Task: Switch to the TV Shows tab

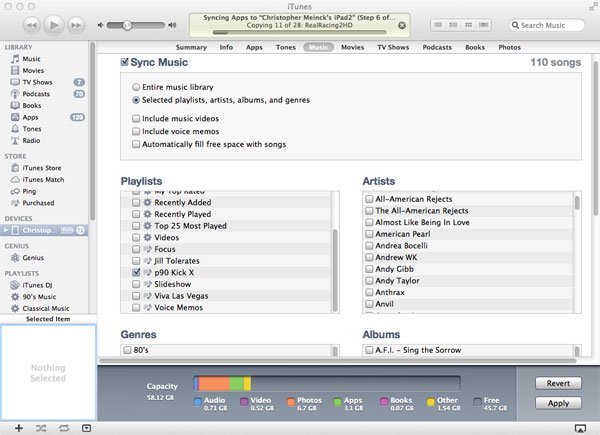Action: click(393, 47)
